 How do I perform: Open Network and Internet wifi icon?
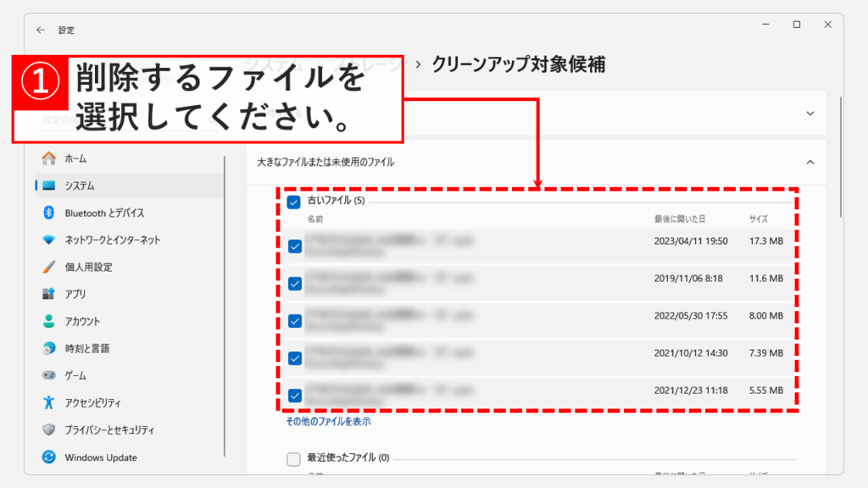click(x=48, y=240)
